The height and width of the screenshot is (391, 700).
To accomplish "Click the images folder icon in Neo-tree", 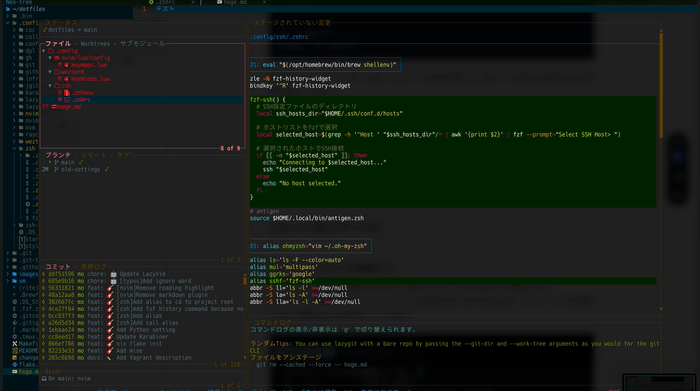I will point(15,274).
